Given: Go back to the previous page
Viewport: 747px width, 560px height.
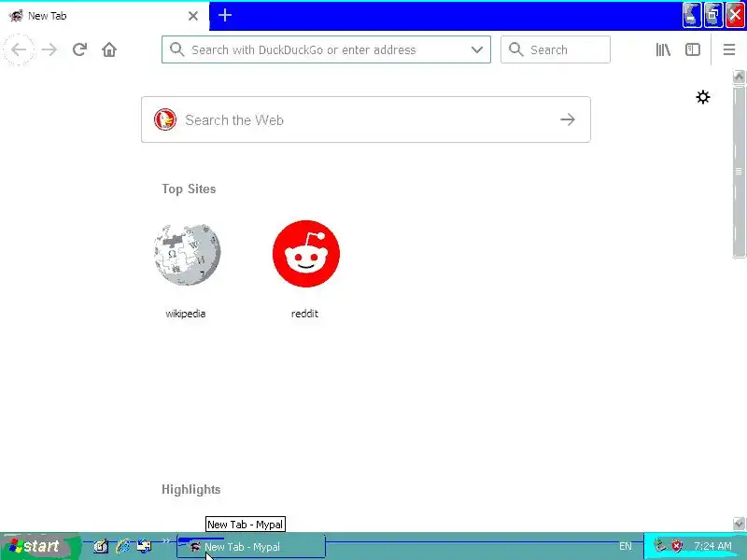Looking at the screenshot, I should point(19,49).
